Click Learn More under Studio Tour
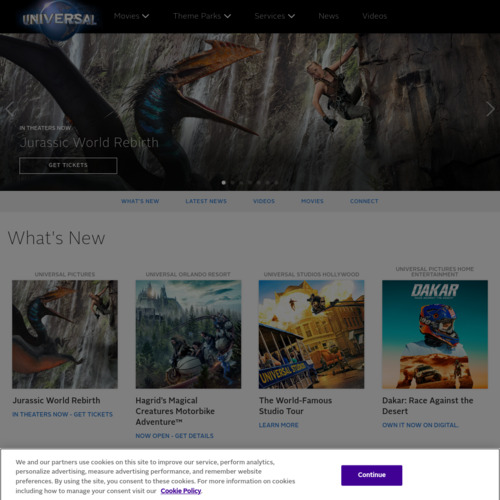This screenshot has height=500, width=500. click(279, 425)
